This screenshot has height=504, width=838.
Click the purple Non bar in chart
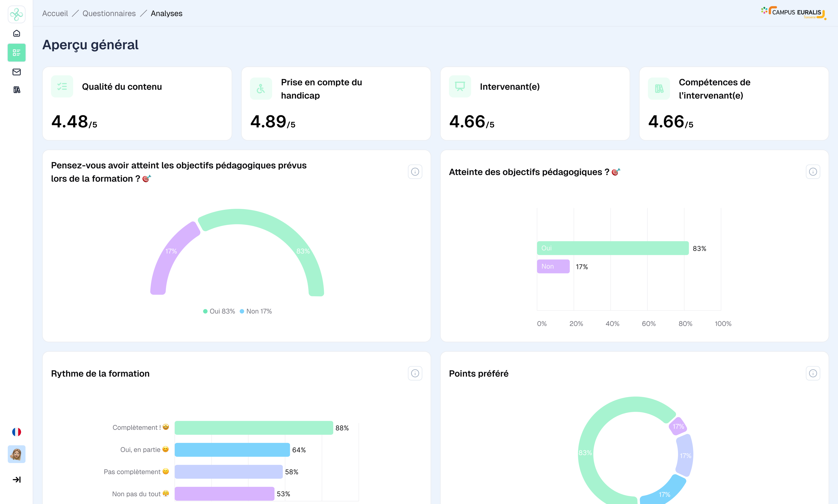tap(553, 267)
